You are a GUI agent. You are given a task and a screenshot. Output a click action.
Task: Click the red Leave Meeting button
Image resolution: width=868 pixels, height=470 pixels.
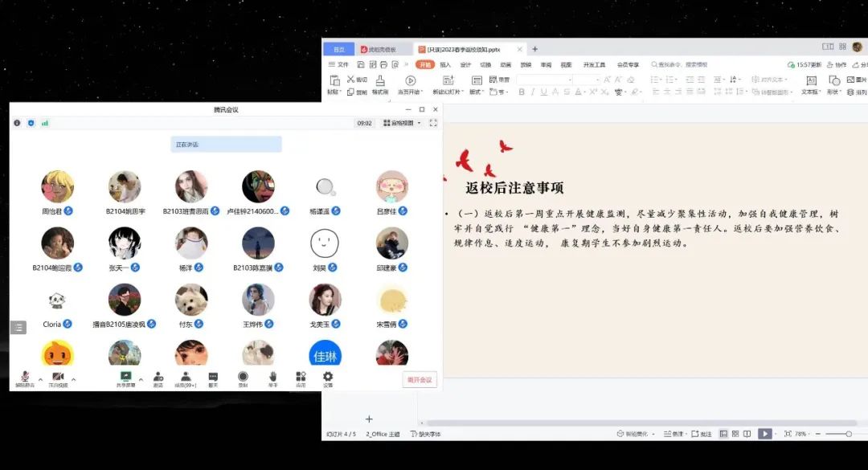tap(420, 380)
